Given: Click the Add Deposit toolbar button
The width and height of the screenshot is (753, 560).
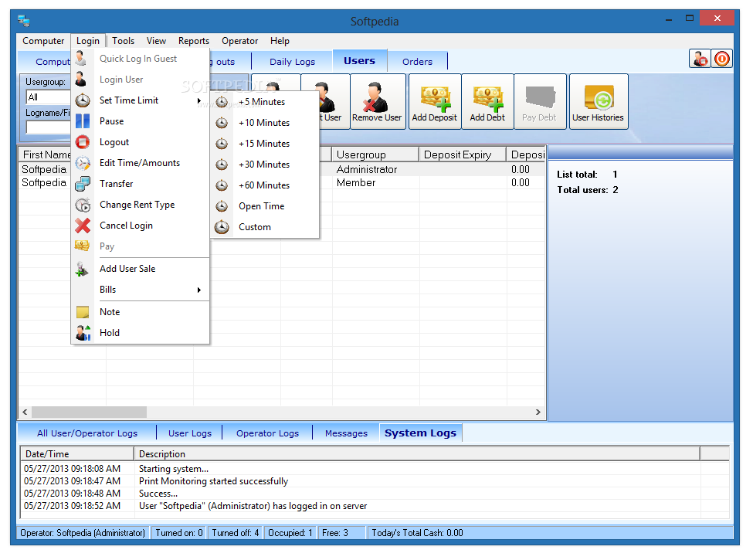Looking at the screenshot, I should tap(435, 101).
